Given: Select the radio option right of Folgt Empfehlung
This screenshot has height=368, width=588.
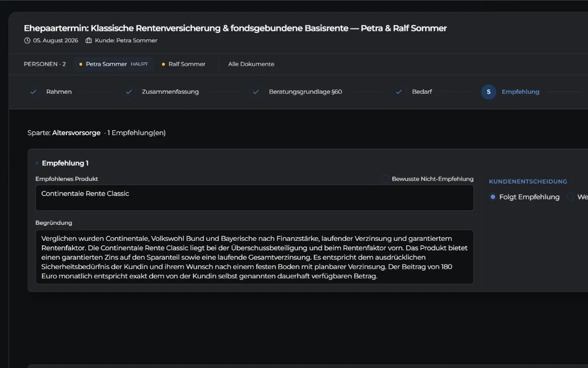Looking at the screenshot, I should click(x=571, y=197).
